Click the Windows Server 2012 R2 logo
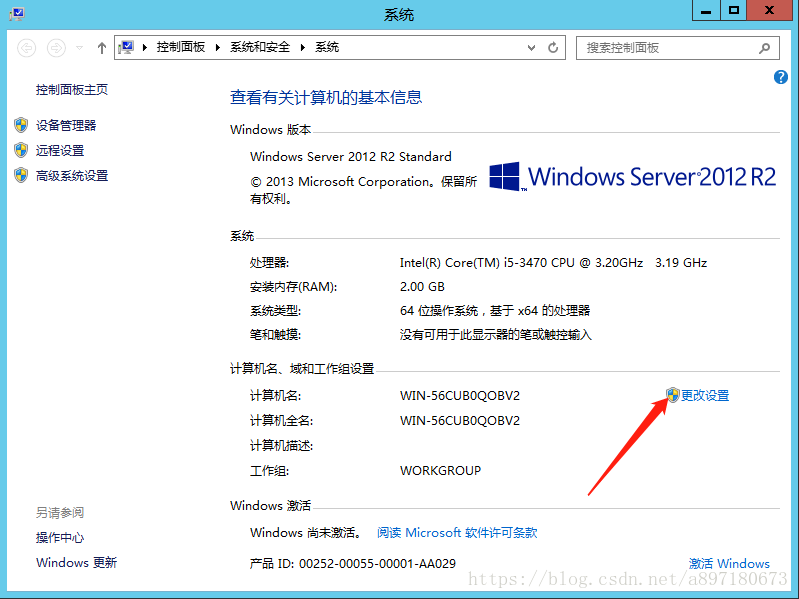The image size is (799, 599). point(632,177)
